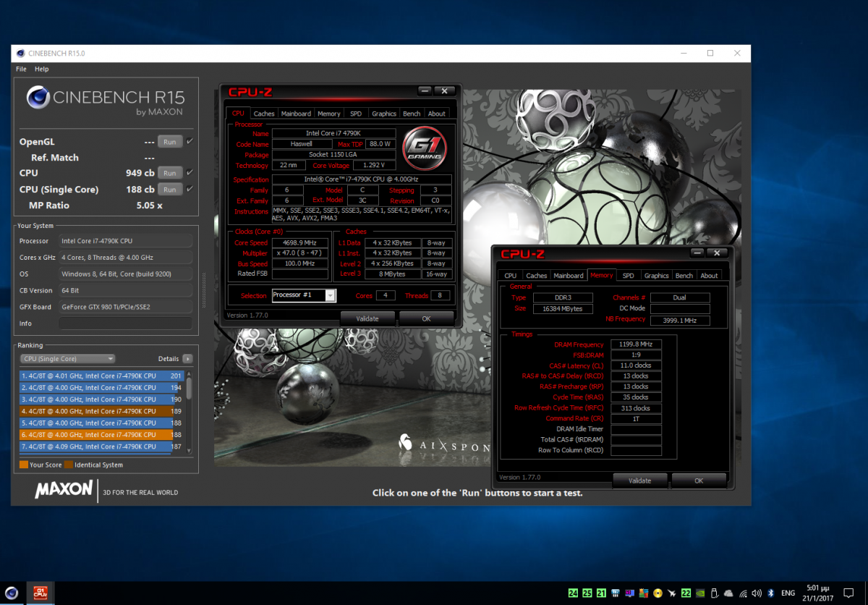Click OK in CPU-Z CPU window
Screen dimensions: 868x605
click(426, 318)
